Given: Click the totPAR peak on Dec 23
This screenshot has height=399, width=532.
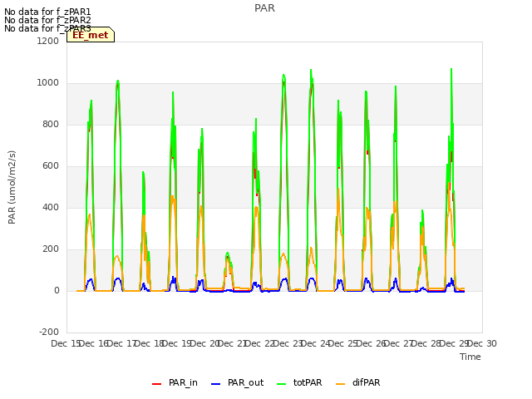Looking at the screenshot, I should (311, 70).
